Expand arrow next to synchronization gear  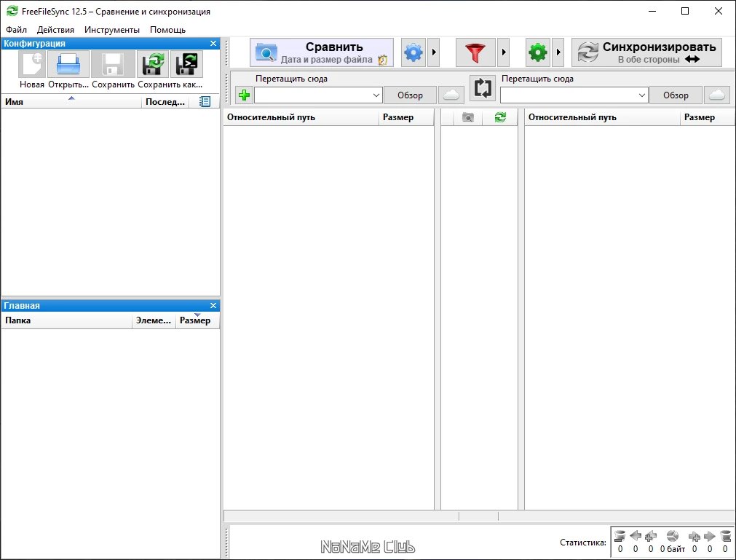point(558,52)
